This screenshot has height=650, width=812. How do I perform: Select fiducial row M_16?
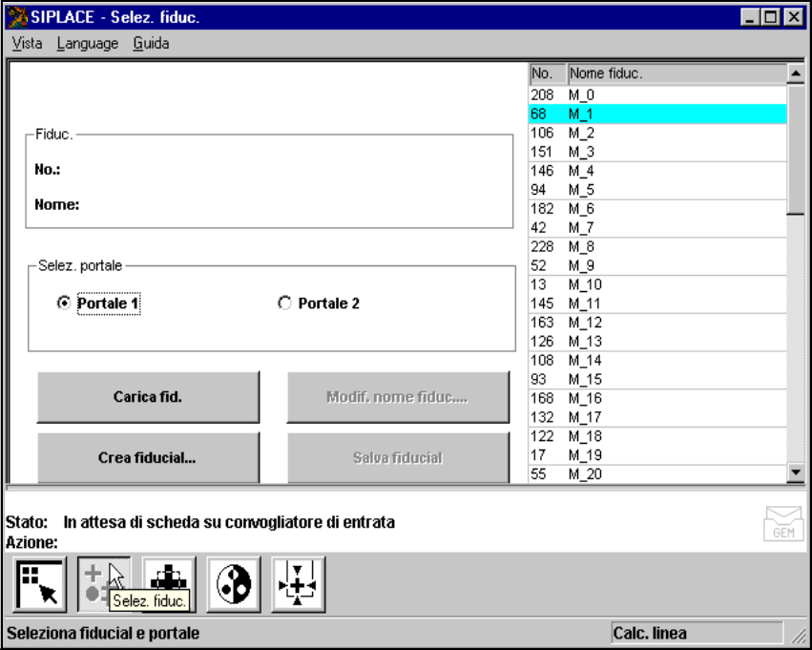point(657,398)
